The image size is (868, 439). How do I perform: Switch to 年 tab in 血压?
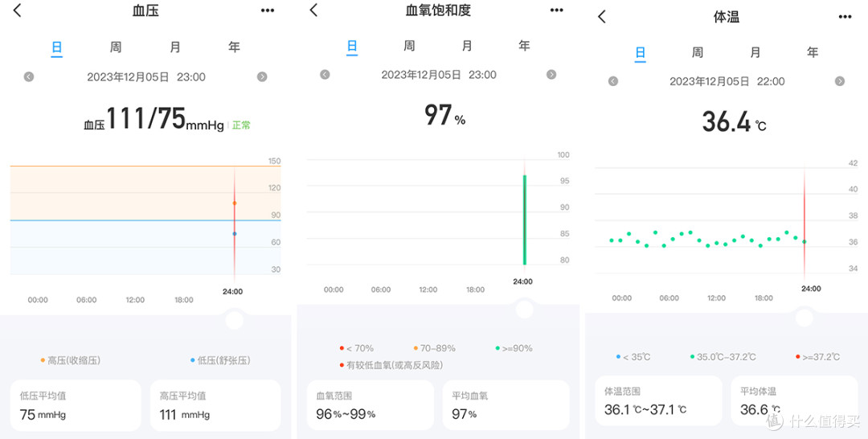[234, 47]
